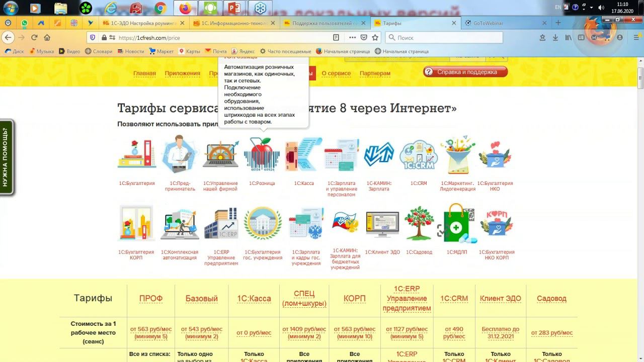Image resolution: width=644 pixels, height=362 pixels.
Task: Click the 1С:Розница barcode apple icon
Action: (262, 155)
